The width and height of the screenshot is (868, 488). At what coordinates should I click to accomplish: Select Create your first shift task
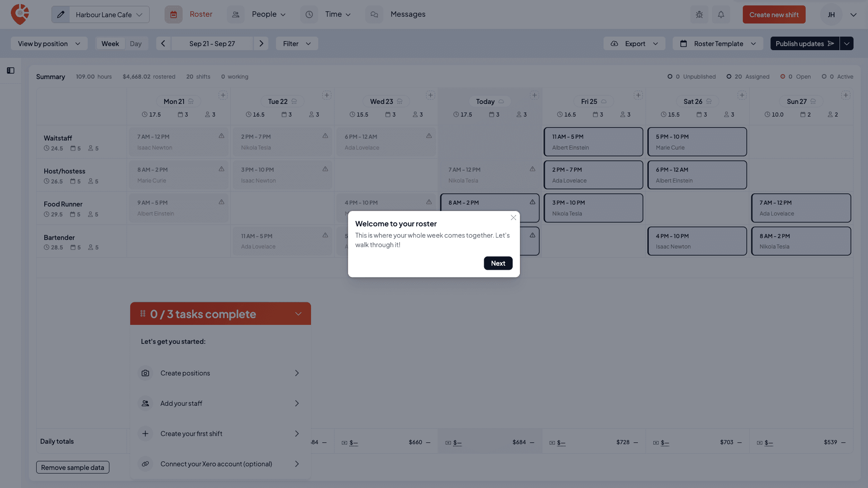(x=221, y=434)
